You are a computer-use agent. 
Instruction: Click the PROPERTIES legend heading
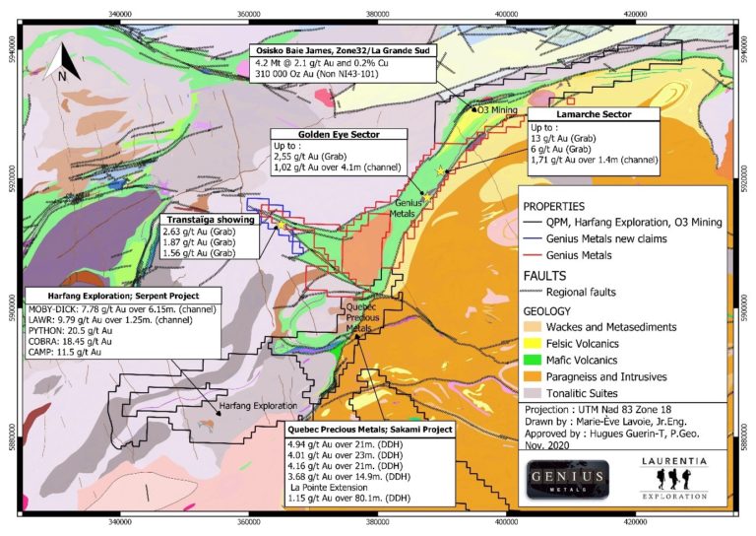(x=554, y=207)
